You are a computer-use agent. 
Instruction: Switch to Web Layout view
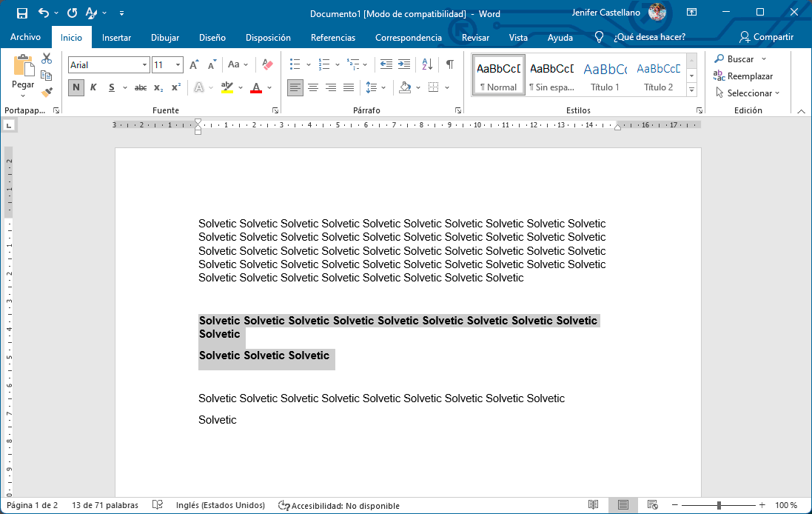[653, 504]
